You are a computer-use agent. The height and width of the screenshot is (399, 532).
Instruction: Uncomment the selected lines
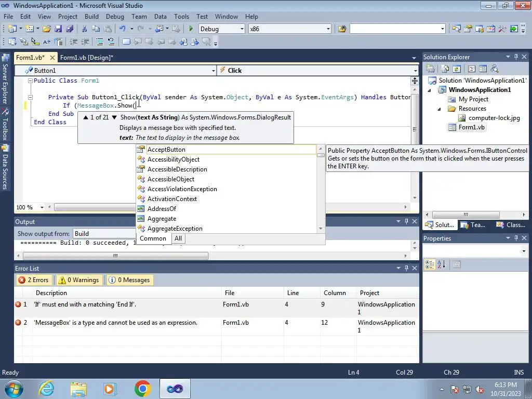coord(111,42)
